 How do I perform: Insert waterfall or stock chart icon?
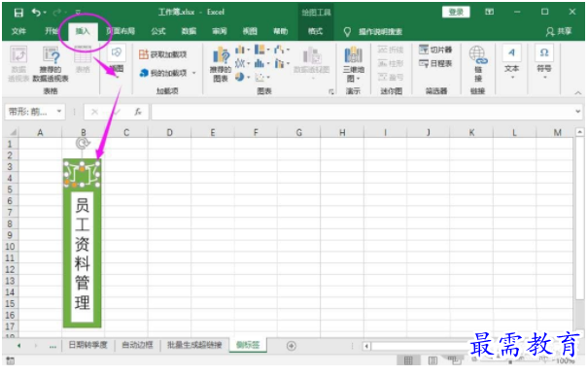click(x=279, y=50)
